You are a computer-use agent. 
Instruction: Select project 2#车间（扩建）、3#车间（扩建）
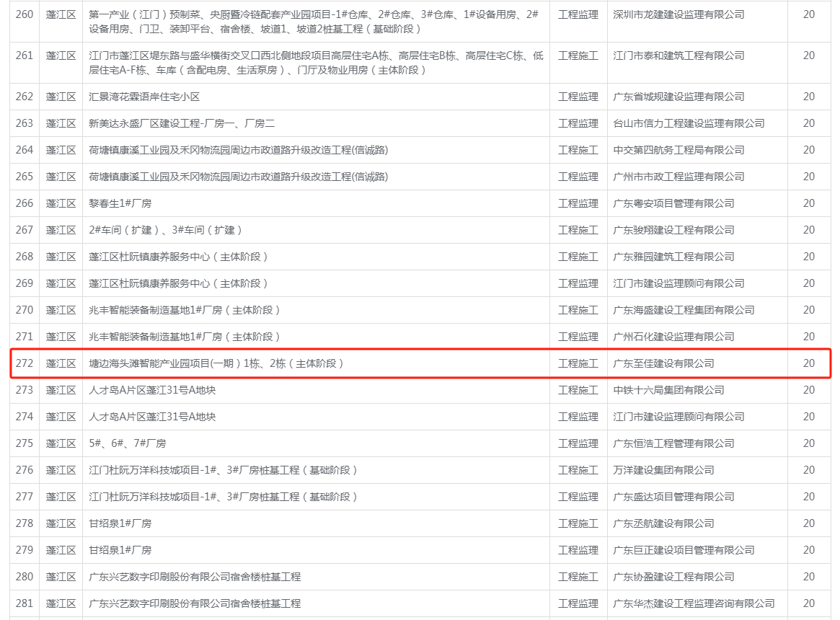(x=166, y=231)
